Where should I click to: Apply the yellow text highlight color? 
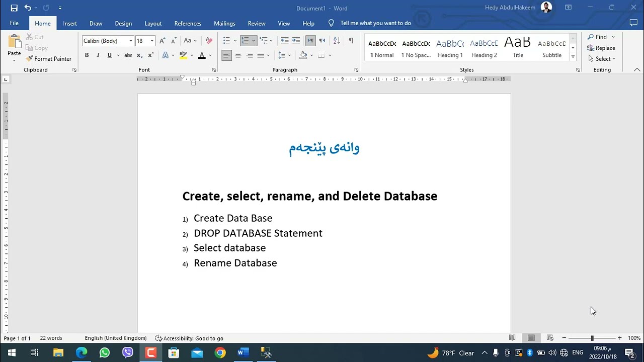183,55
